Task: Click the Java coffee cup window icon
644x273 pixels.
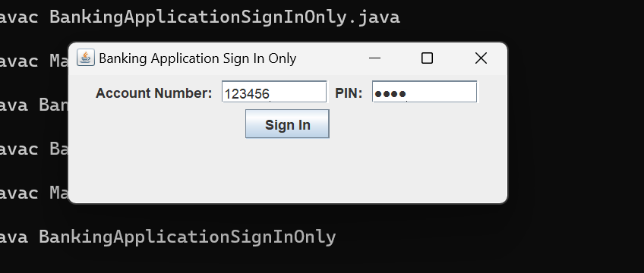Action: 85,58
